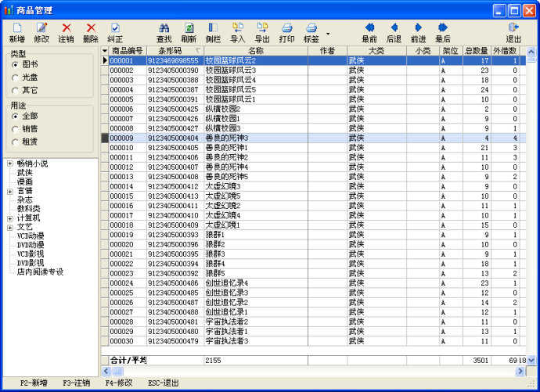Viewport: 540px width, 392px height.
Task: Click the 打印 (Print) toolbar icon
Action: [287, 32]
